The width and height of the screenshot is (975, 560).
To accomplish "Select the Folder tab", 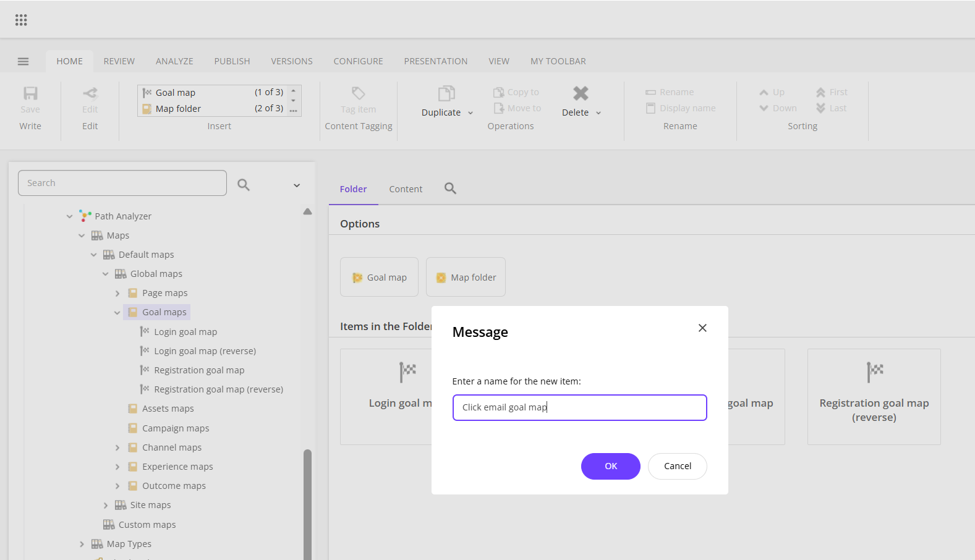I will [x=353, y=189].
